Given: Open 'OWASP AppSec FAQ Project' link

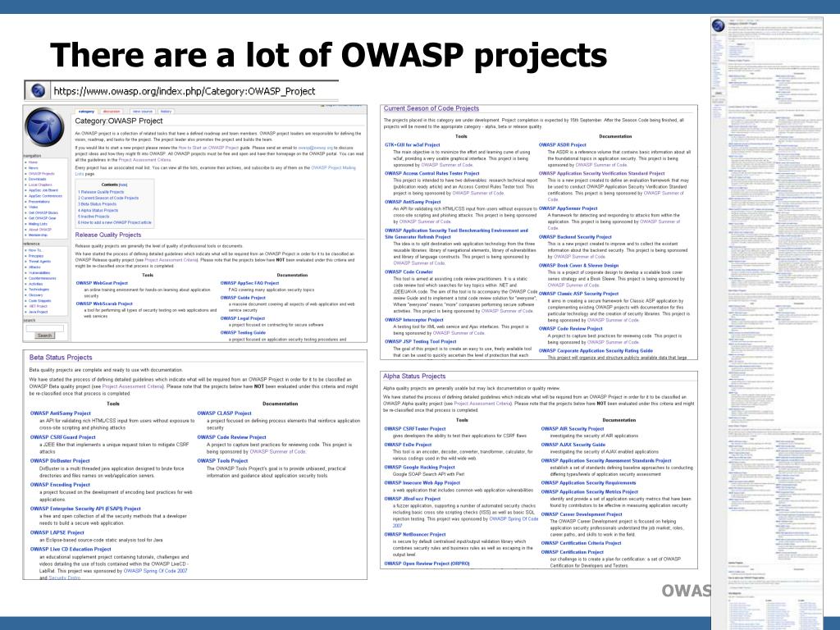Looking at the screenshot, I should 249,283.
